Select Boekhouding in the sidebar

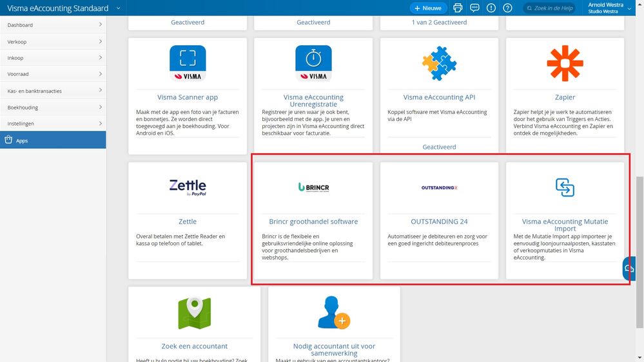click(x=53, y=107)
